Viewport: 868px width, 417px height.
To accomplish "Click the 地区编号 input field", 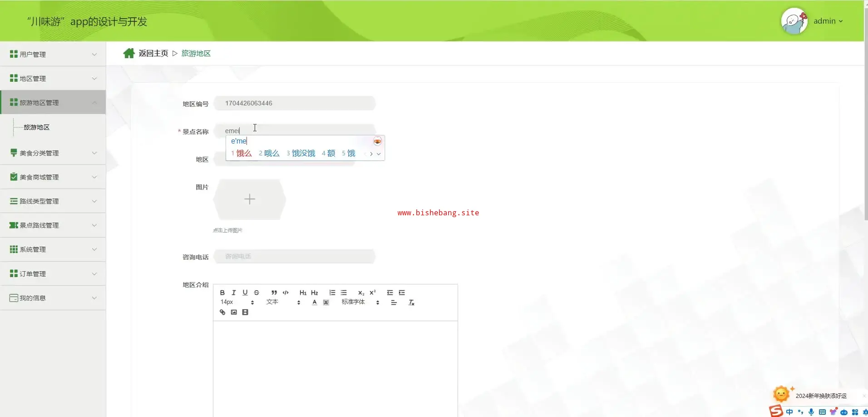I will point(295,103).
